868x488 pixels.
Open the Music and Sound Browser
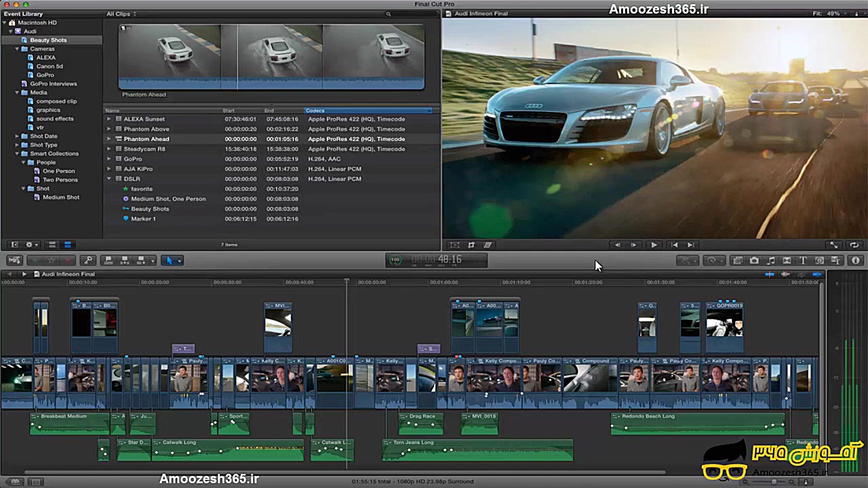(x=771, y=260)
